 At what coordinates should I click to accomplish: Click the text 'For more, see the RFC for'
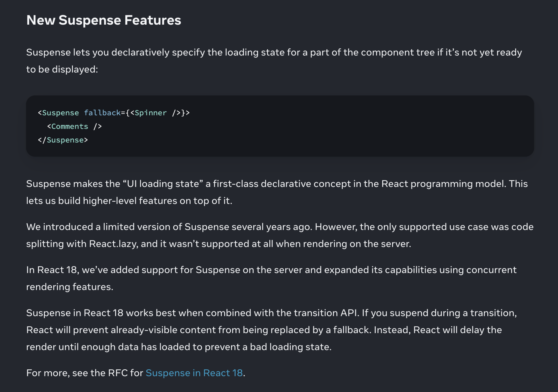85,373
